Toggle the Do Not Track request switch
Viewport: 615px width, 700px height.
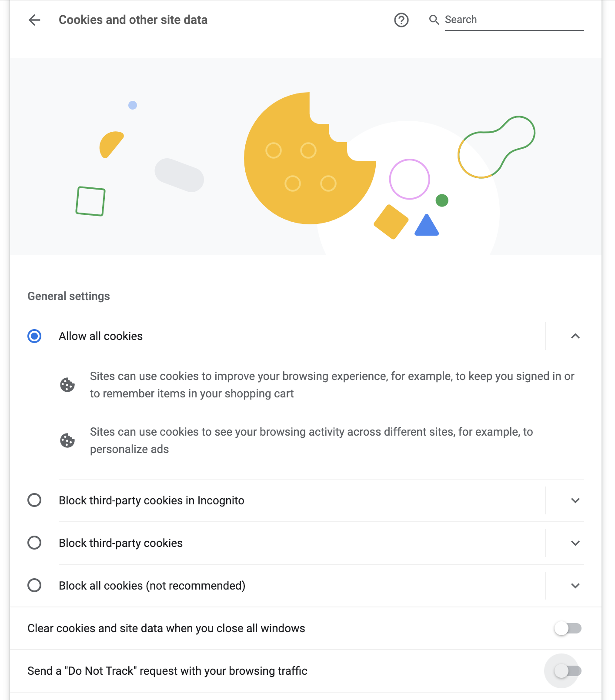point(568,671)
